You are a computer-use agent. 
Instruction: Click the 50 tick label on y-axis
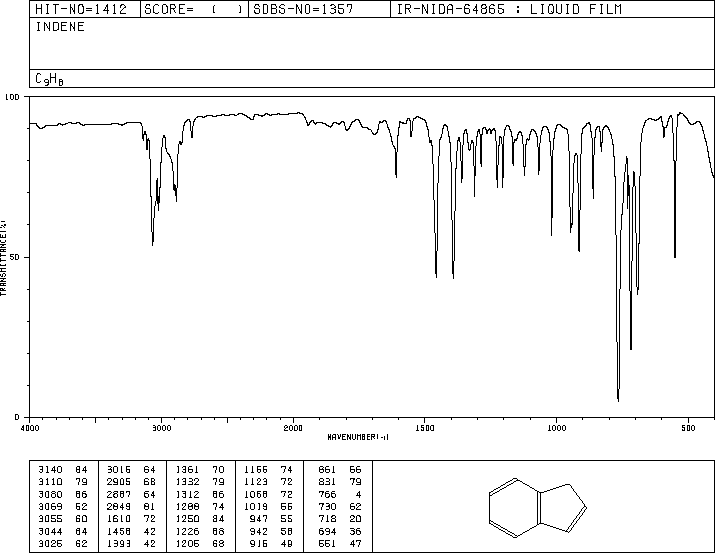coord(16,257)
